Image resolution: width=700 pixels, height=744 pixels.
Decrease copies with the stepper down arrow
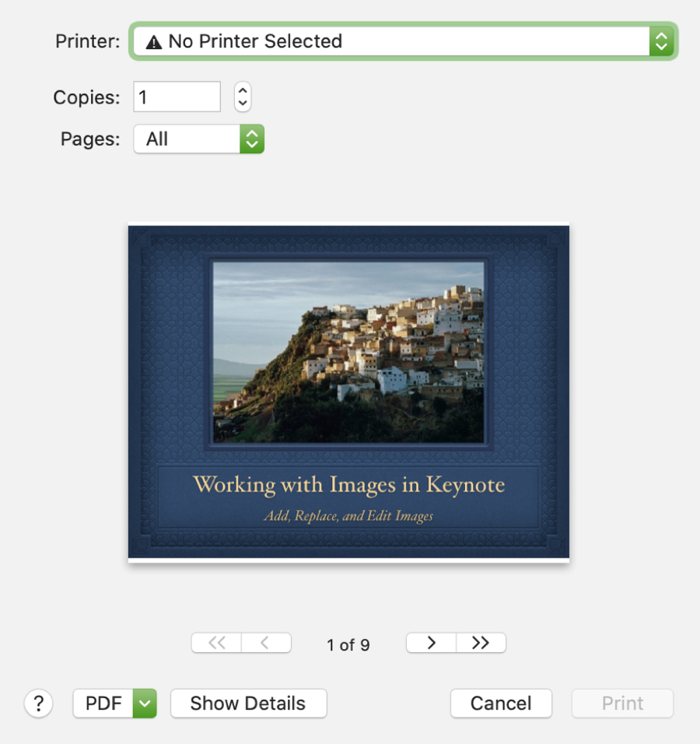243,104
